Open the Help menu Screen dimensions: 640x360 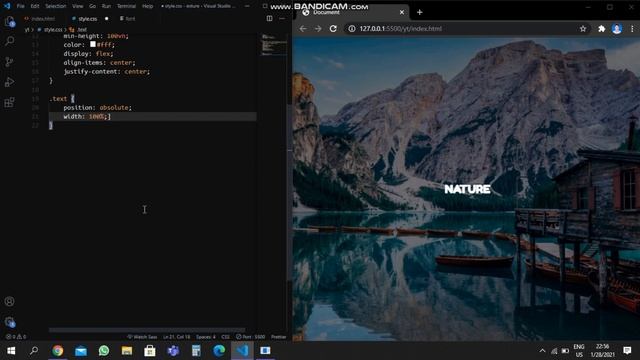147,6
